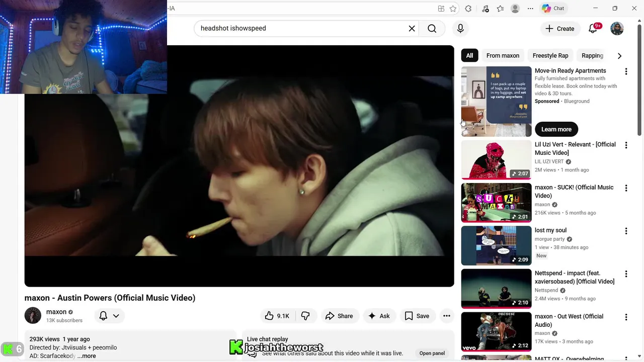Open browser Settings and more menu
Screen dimensions: 644x362
click(x=530, y=9)
